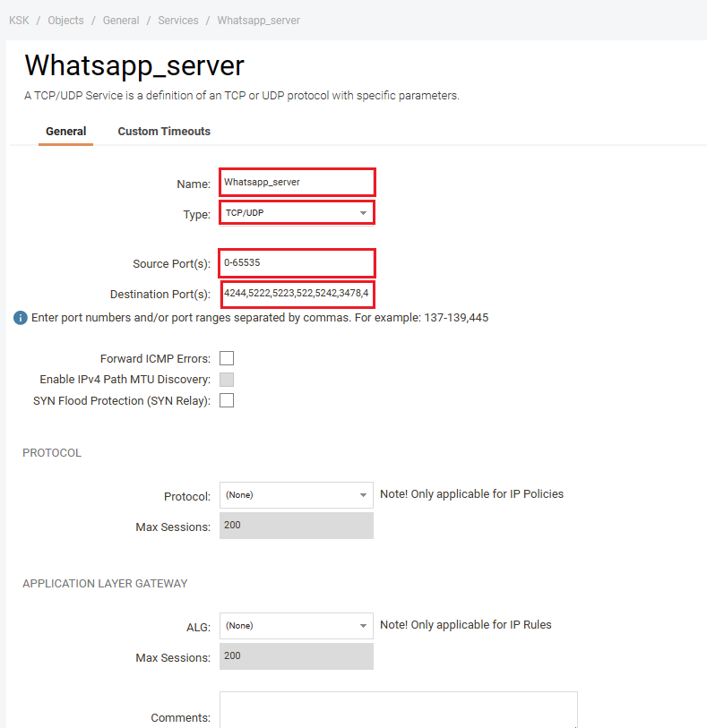Navigate to Services in the breadcrumb

[x=178, y=21]
